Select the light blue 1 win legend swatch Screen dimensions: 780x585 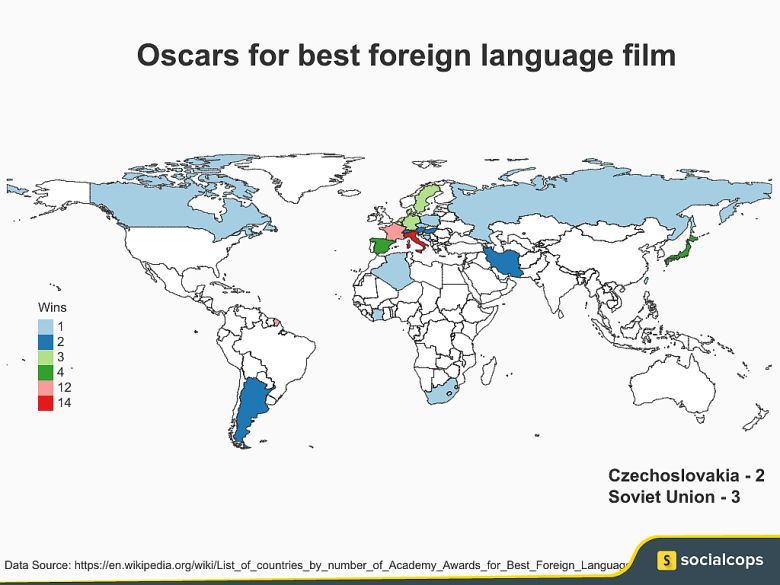tap(46, 326)
